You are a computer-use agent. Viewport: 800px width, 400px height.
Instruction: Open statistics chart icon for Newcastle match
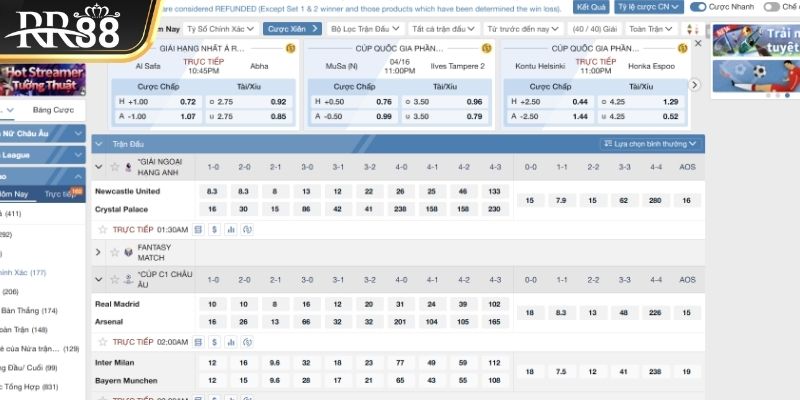[231, 230]
